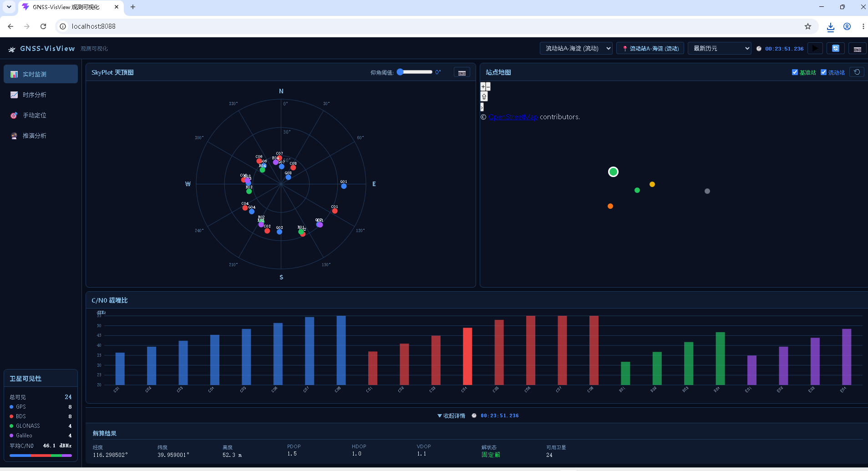Click BDS entry in satellite visibility legend
The image size is (868, 471).
41,416
